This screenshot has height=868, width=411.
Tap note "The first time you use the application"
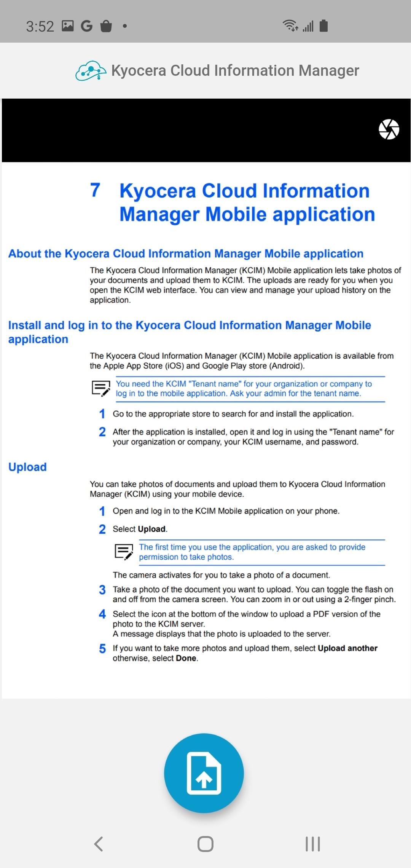(252, 552)
